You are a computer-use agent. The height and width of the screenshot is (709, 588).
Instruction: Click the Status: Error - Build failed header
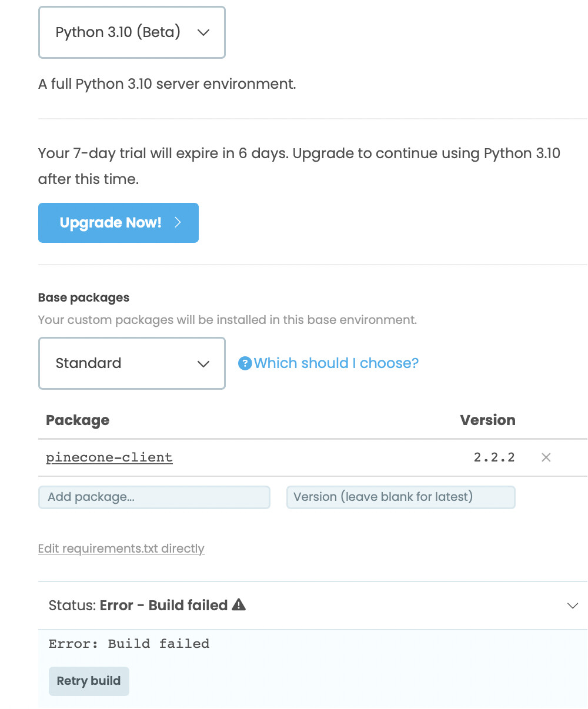point(147,606)
